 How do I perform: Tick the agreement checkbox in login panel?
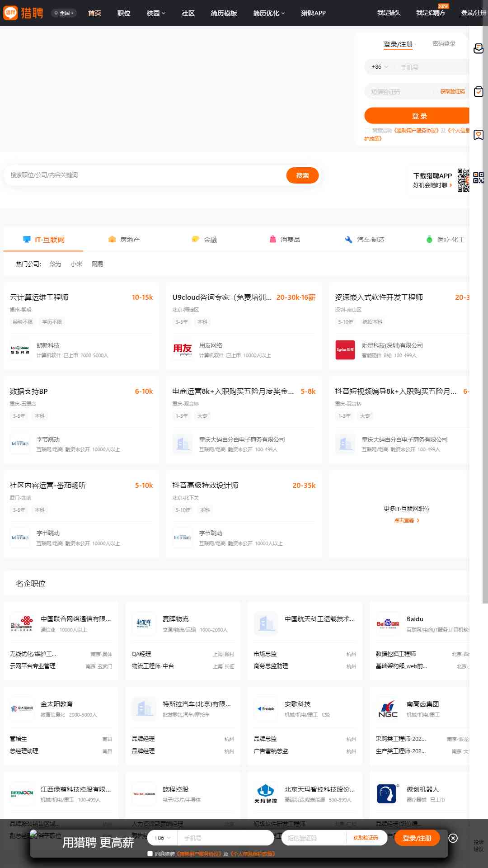pos(367,131)
